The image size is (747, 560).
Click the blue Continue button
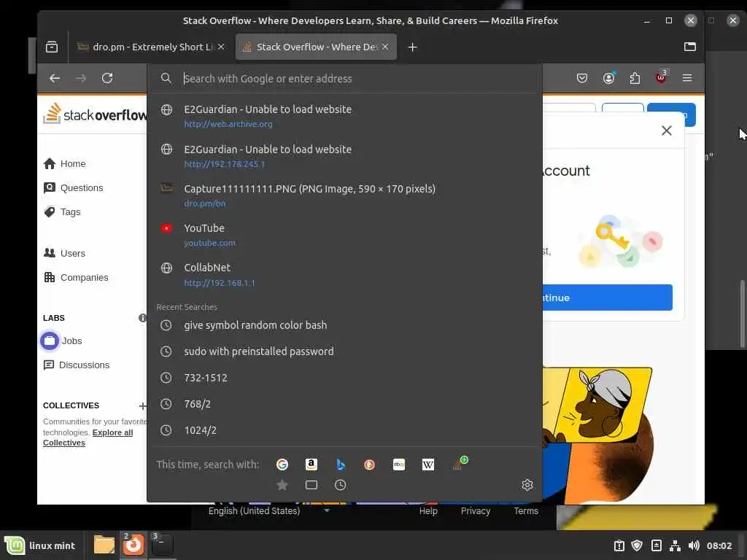608,297
